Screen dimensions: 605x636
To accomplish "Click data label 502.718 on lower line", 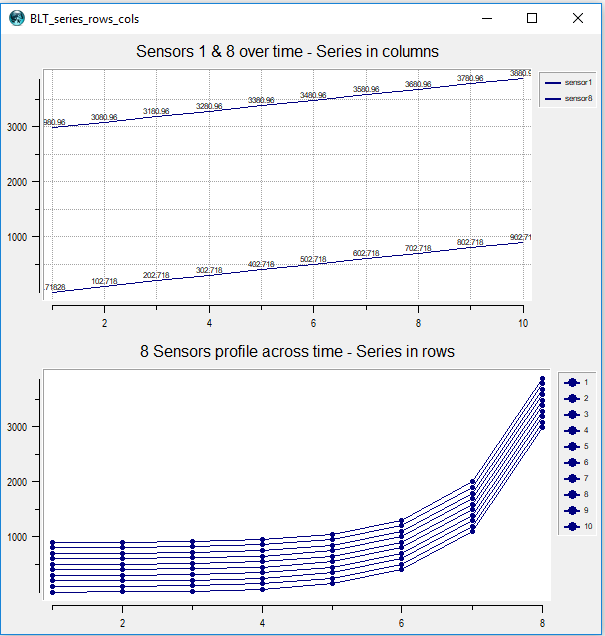I will tap(313, 259).
